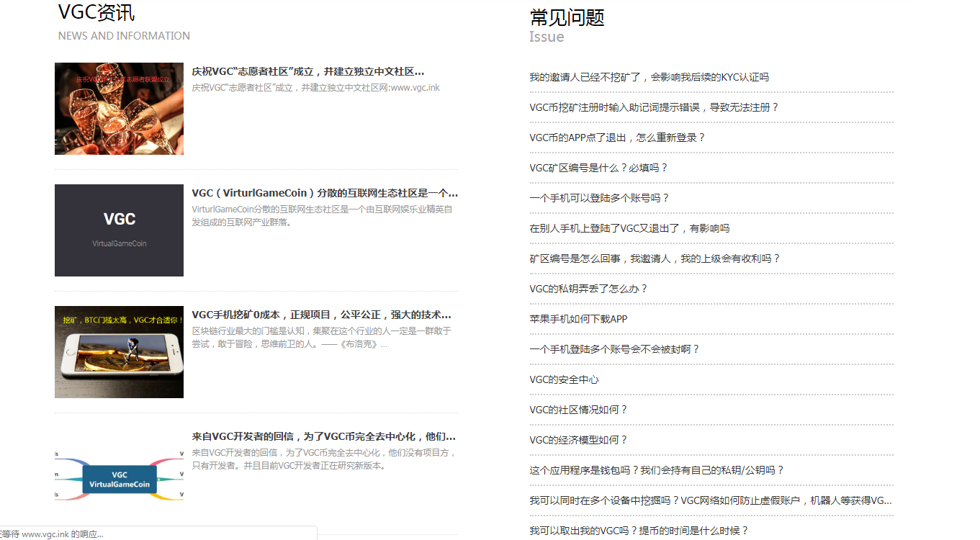Click the champagne glasses article thumbnail
The image size is (980, 540).
click(x=119, y=109)
